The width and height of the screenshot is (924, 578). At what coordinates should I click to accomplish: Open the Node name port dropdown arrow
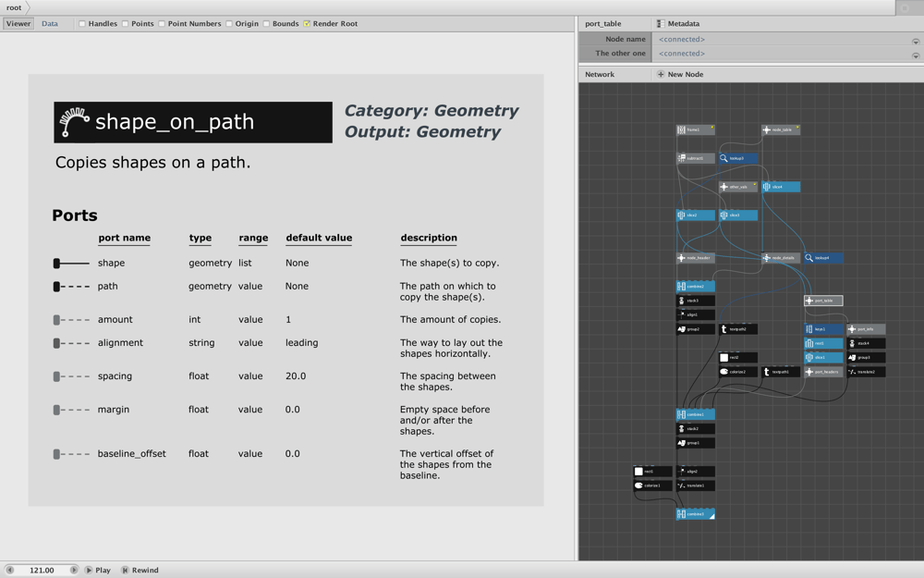coord(916,42)
